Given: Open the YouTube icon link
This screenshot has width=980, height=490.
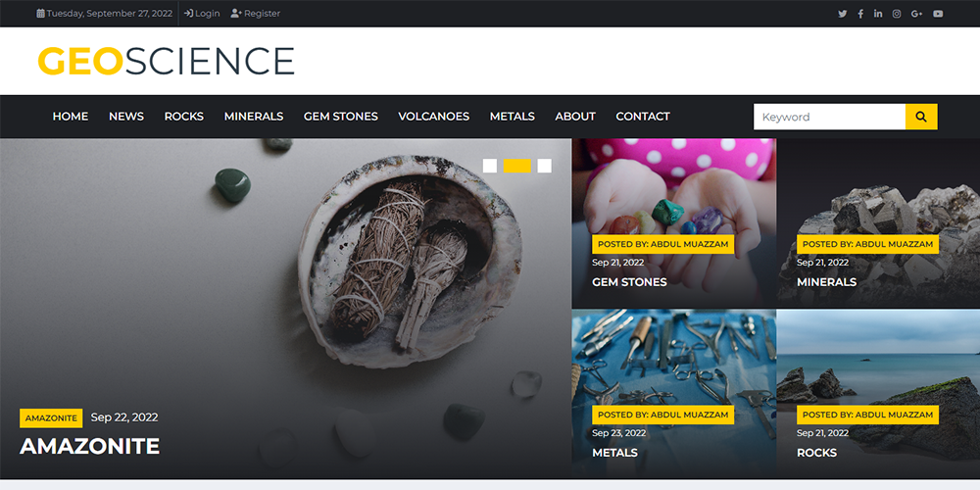Looking at the screenshot, I should [x=938, y=14].
